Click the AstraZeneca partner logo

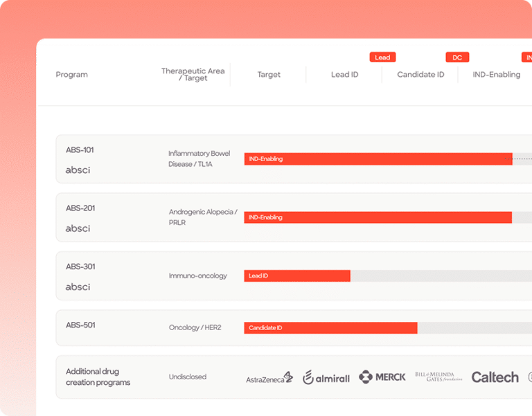pos(269,378)
